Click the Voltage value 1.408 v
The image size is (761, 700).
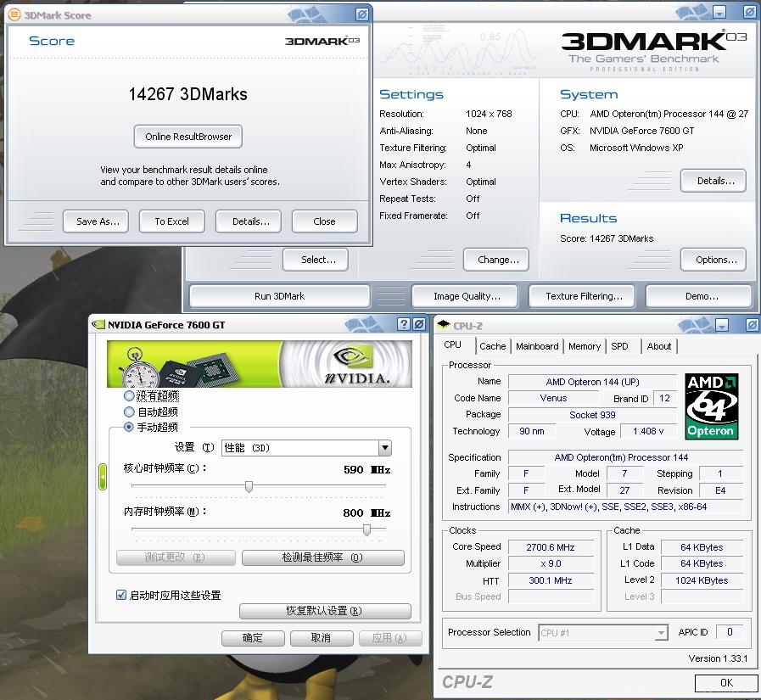coord(648,431)
